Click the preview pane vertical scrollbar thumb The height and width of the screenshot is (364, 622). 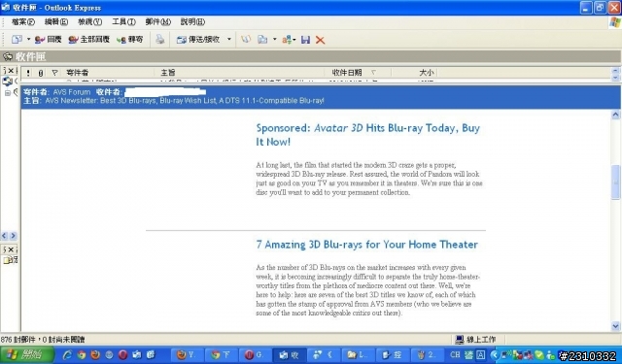point(615,182)
